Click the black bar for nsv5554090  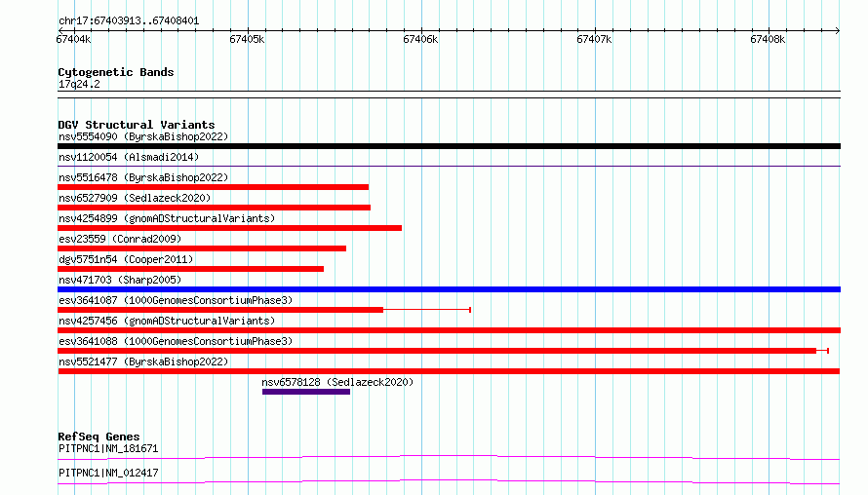pyautogui.click(x=449, y=146)
